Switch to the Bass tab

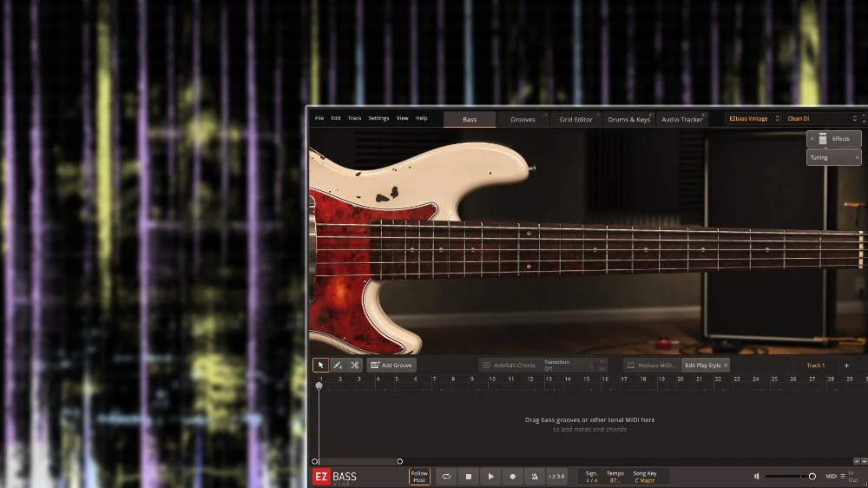pyautogui.click(x=470, y=119)
